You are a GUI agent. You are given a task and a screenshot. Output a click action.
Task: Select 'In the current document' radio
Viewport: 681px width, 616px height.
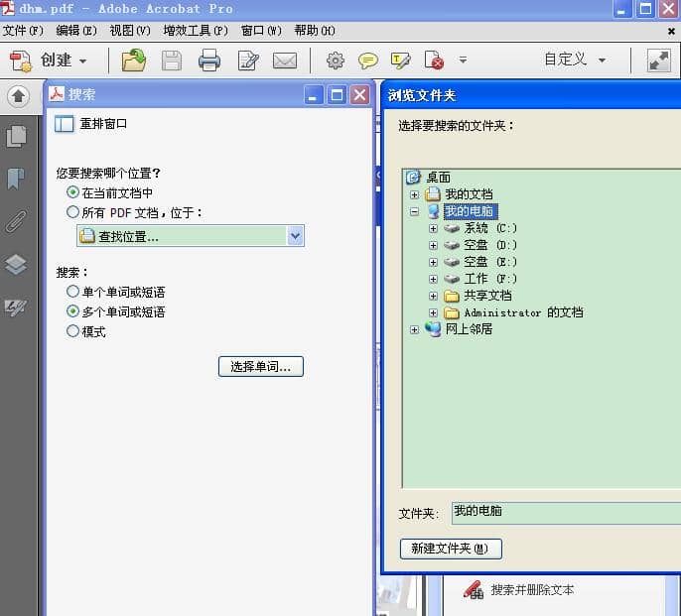coord(72,191)
